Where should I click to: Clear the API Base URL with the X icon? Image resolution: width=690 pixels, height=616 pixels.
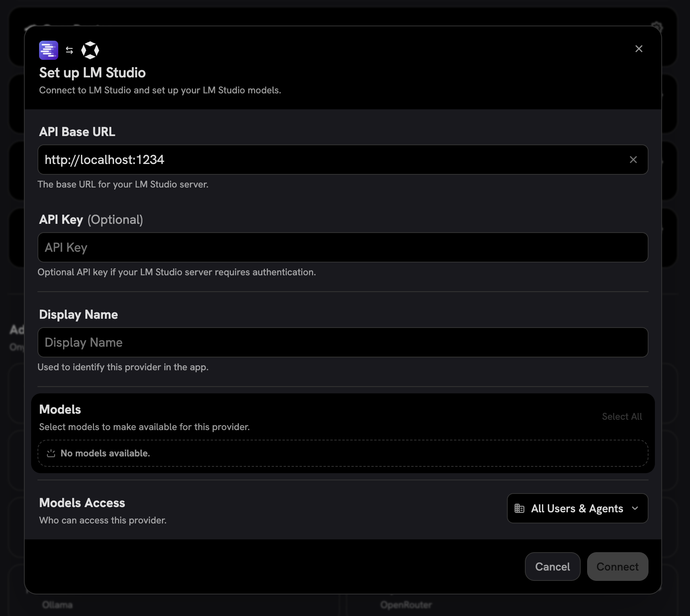(x=633, y=160)
